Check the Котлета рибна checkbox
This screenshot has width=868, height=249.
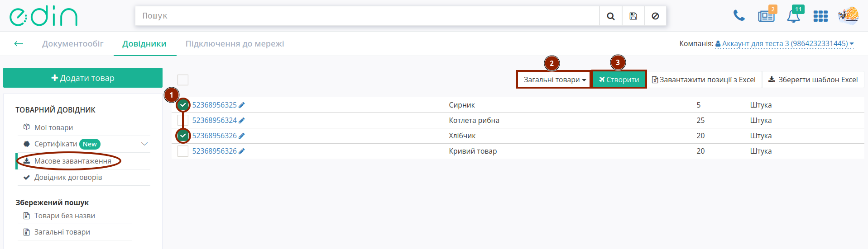(x=183, y=120)
